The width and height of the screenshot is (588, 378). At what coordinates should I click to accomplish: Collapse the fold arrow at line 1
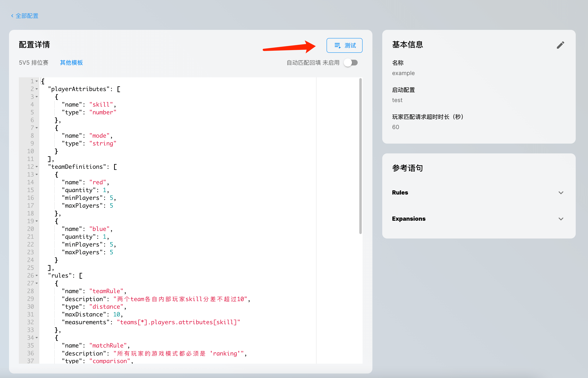click(x=37, y=81)
